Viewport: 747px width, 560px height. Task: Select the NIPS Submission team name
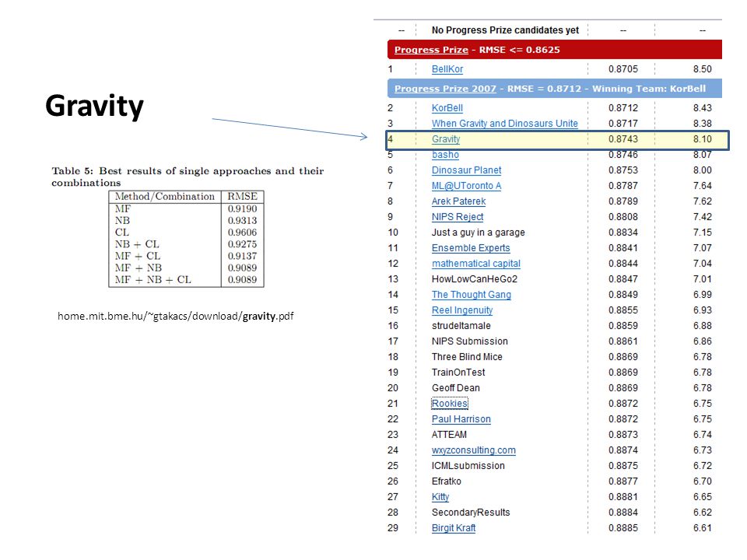click(x=470, y=341)
